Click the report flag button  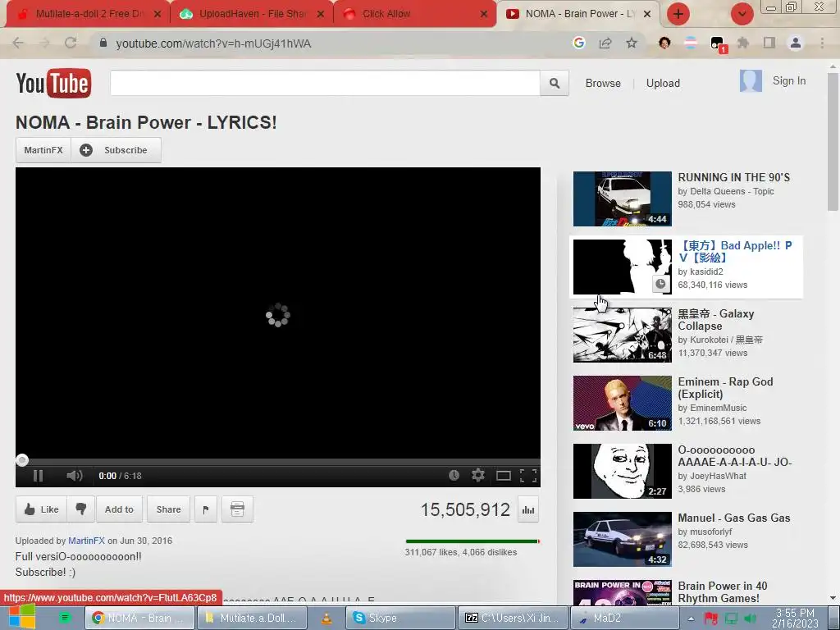pyautogui.click(x=206, y=509)
